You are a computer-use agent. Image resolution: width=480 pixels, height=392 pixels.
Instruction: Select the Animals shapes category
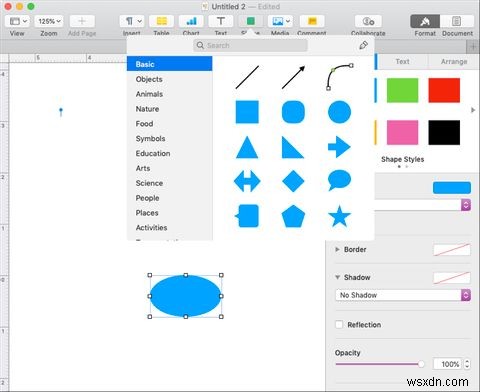(x=169, y=94)
